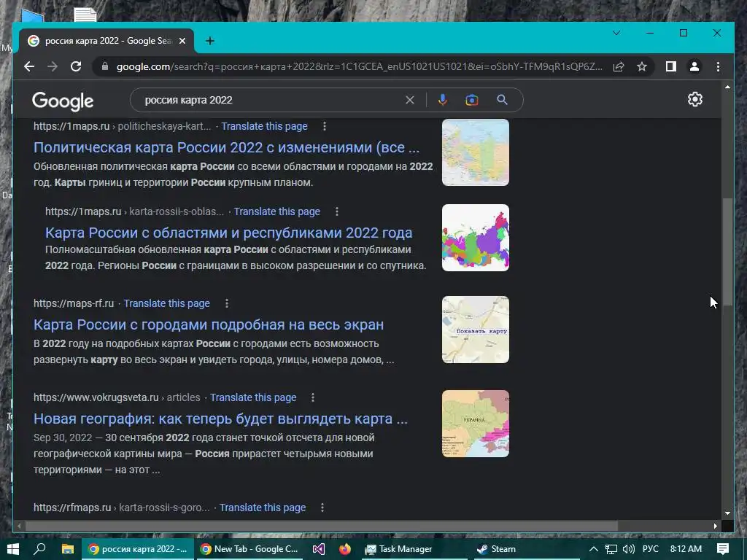747x560 pixels.
Task: Click the scroll down arrow of the page
Action: 727,513
